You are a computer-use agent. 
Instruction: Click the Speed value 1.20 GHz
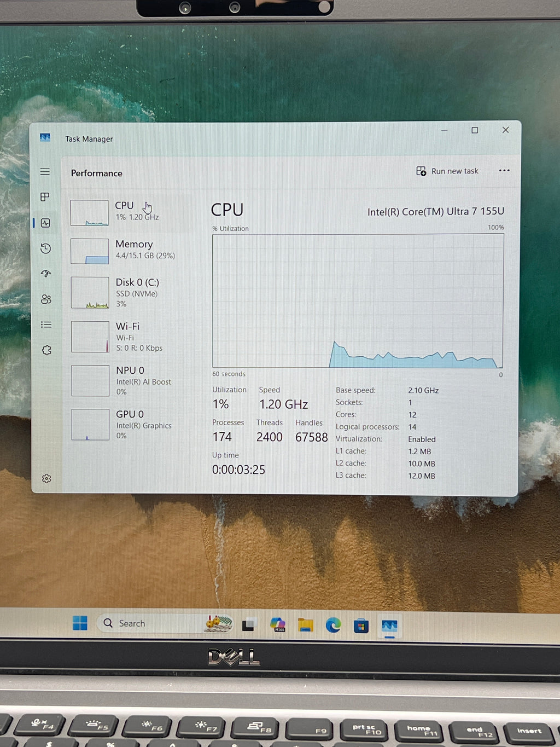click(283, 404)
